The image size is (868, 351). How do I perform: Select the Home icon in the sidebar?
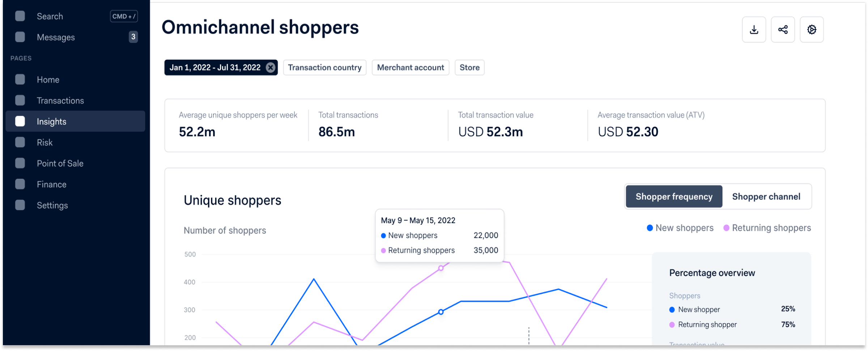pyautogui.click(x=20, y=79)
